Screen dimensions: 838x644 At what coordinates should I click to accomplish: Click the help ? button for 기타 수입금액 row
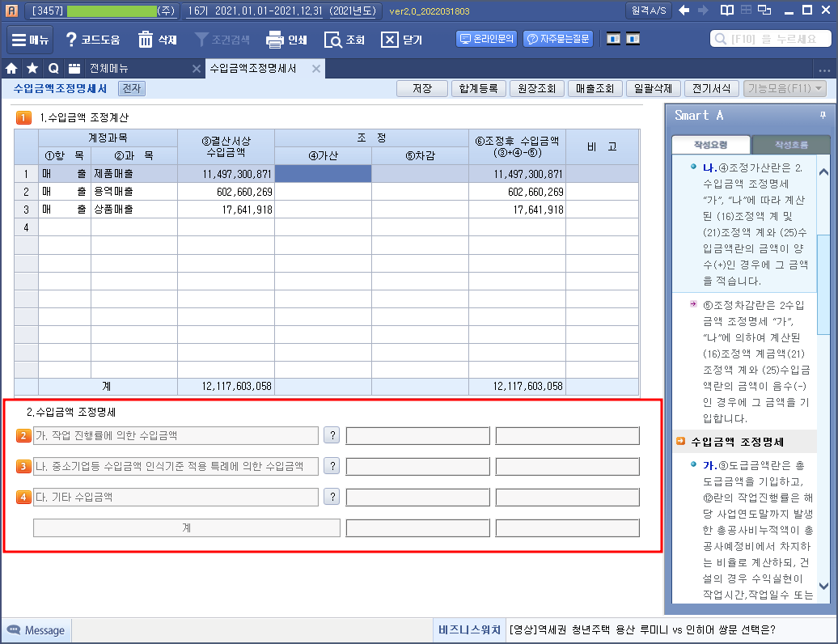click(x=332, y=498)
